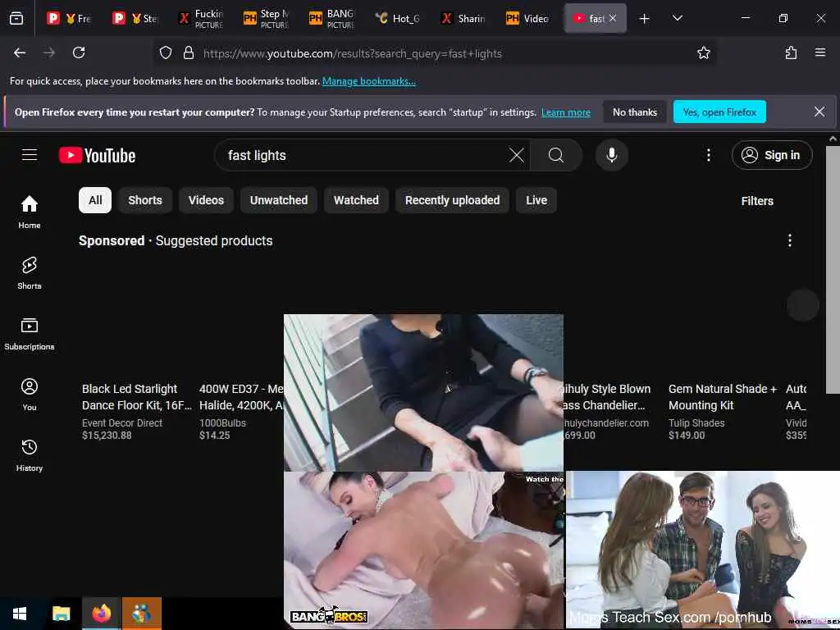Viewport: 840px width, 630px height.
Task: Go to YouTube home via the logo
Action: pos(97,155)
